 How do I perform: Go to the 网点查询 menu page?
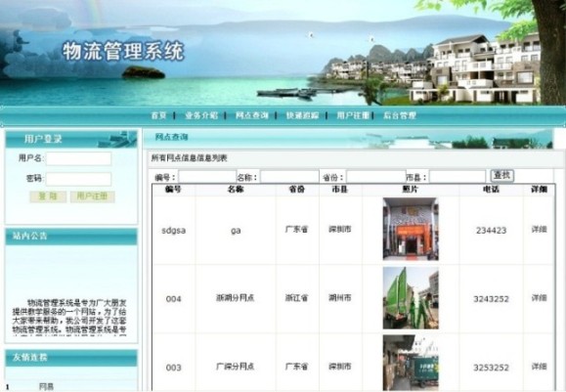point(251,115)
